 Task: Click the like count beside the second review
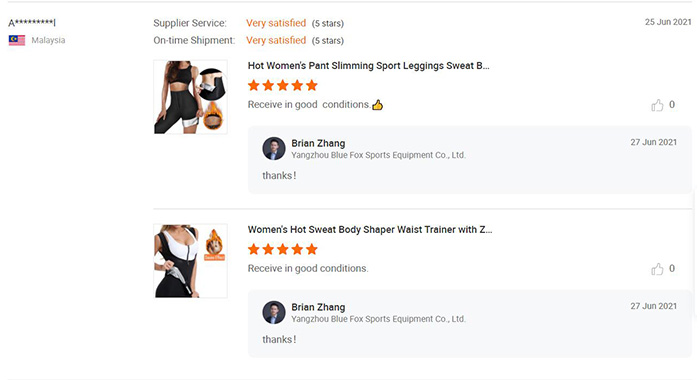click(x=672, y=269)
